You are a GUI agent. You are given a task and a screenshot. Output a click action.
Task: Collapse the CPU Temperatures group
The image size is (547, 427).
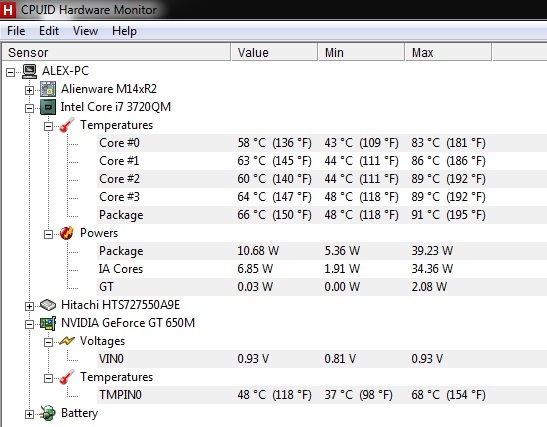coord(48,126)
